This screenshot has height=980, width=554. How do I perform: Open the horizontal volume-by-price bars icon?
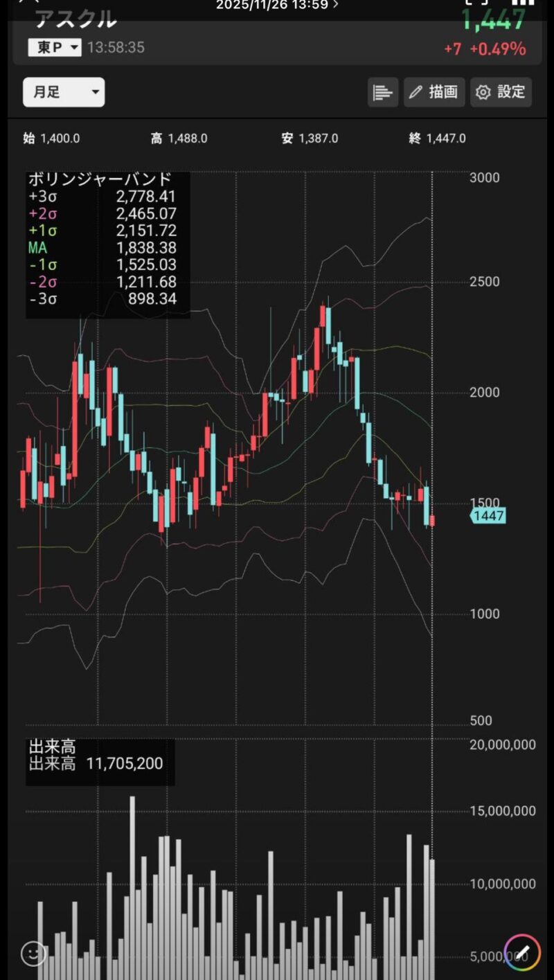[x=382, y=92]
